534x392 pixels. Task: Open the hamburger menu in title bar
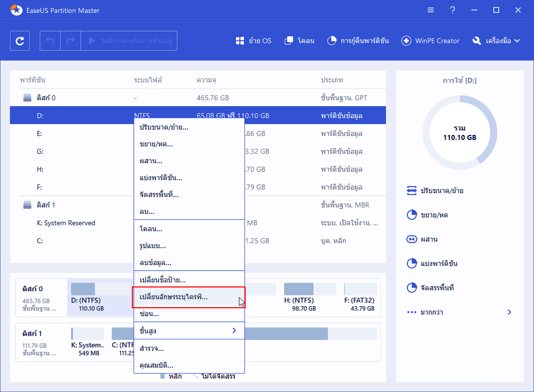[430, 10]
